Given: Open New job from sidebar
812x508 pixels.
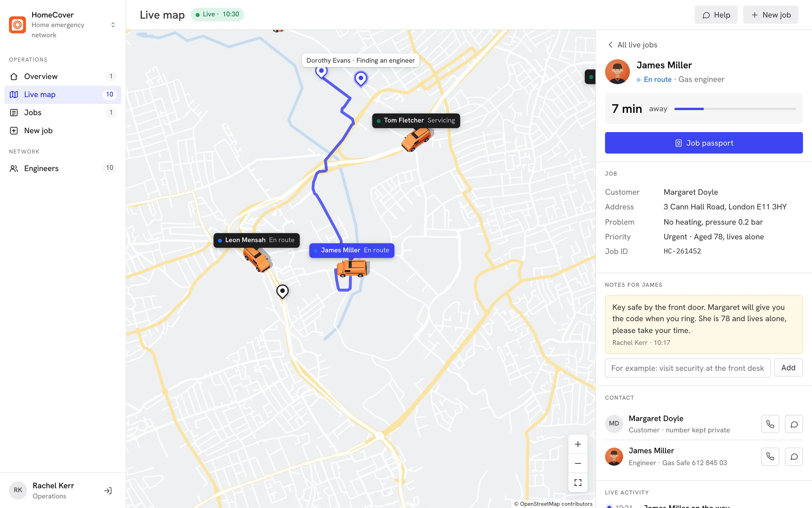Looking at the screenshot, I should tap(63, 131).
